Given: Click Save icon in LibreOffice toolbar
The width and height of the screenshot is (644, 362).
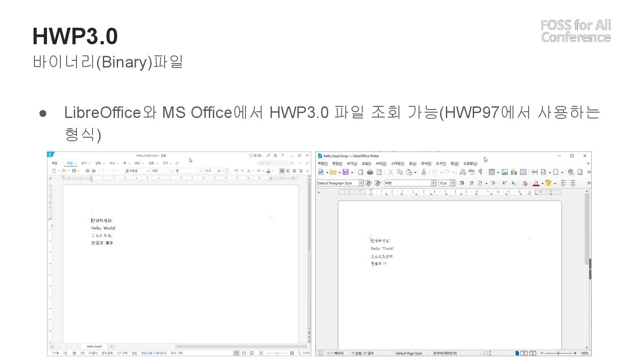Looking at the screenshot, I should [x=346, y=172].
